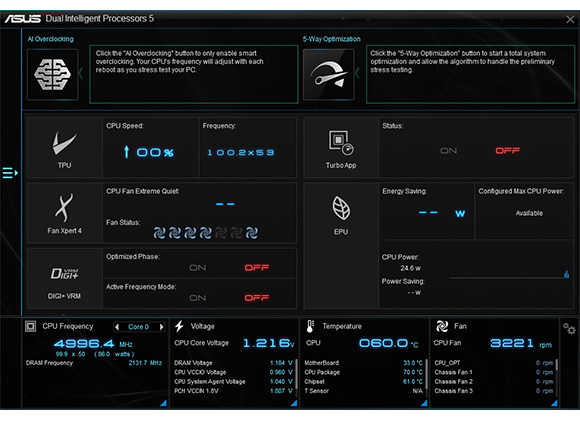The width and height of the screenshot is (580, 424).
Task: Select the first fan status icon
Action: pyautogui.click(x=159, y=233)
